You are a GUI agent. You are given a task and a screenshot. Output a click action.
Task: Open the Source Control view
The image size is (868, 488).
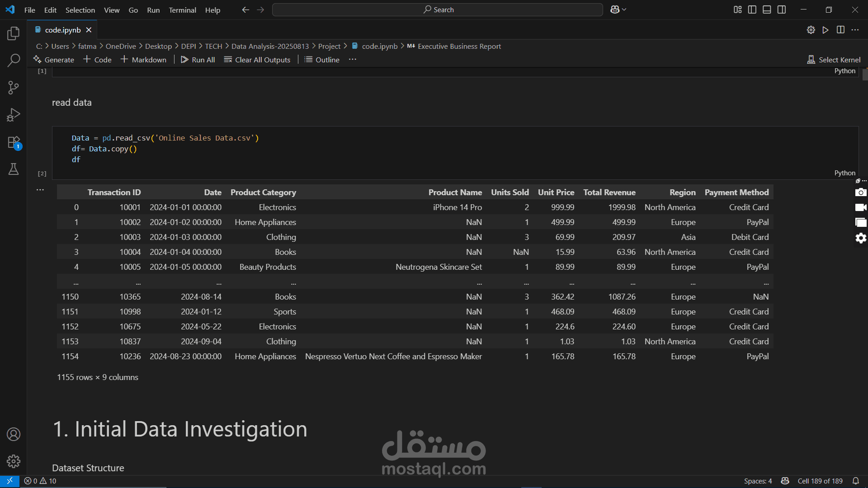tap(14, 88)
